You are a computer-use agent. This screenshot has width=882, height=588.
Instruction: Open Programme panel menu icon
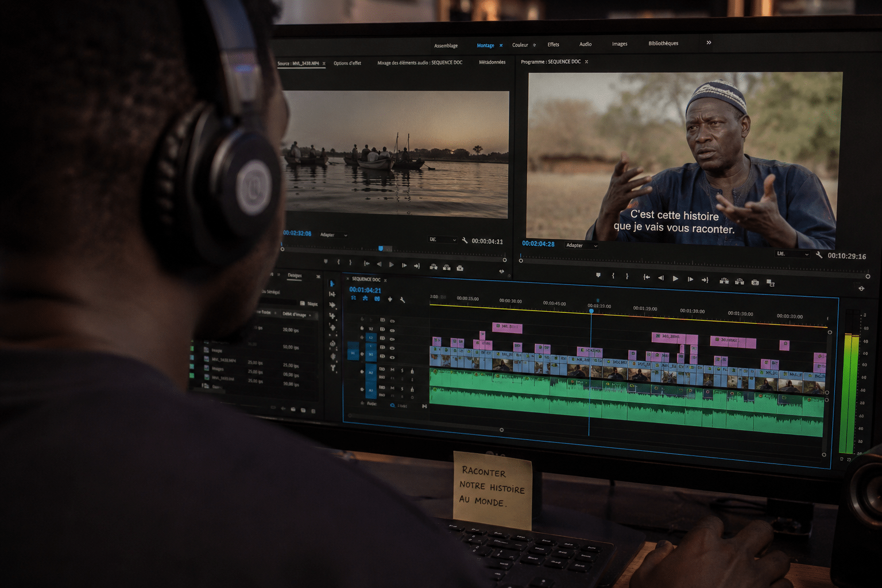pyautogui.click(x=586, y=61)
